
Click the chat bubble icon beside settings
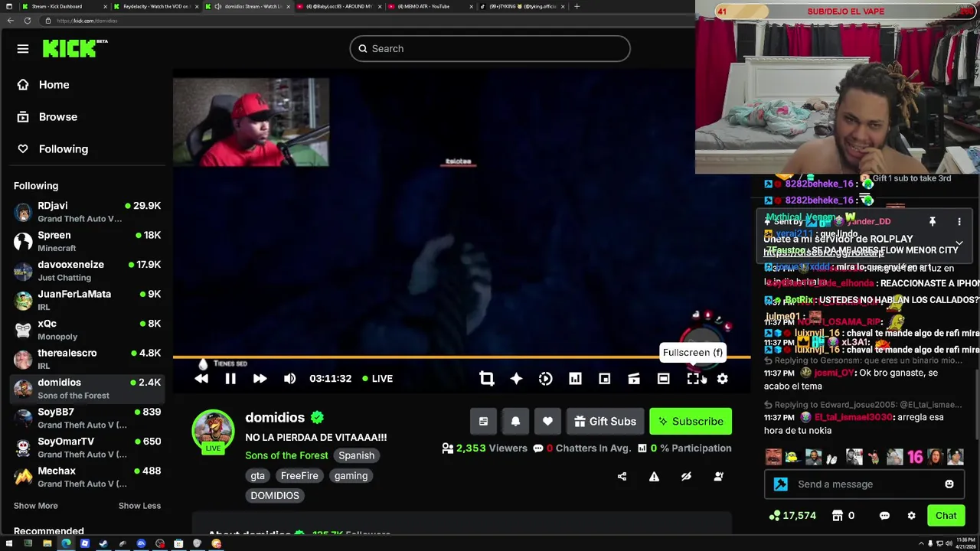coord(884,516)
